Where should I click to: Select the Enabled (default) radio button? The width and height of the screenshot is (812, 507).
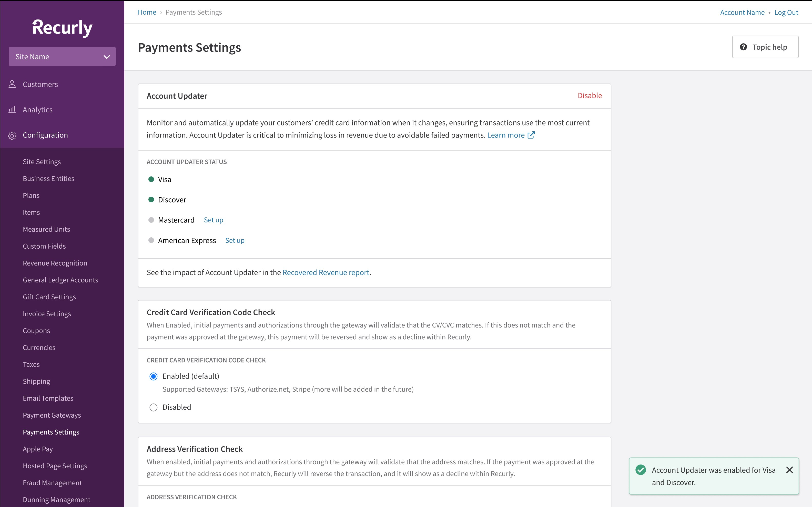[153, 376]
